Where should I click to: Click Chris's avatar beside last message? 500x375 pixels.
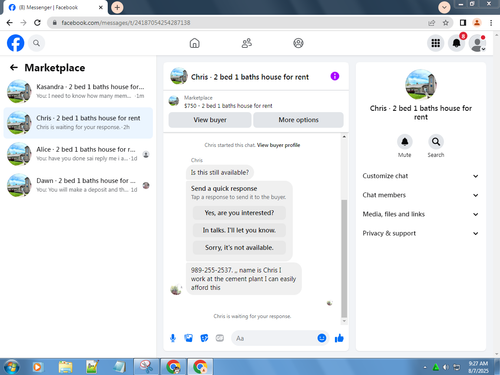(x=176, y=289)
